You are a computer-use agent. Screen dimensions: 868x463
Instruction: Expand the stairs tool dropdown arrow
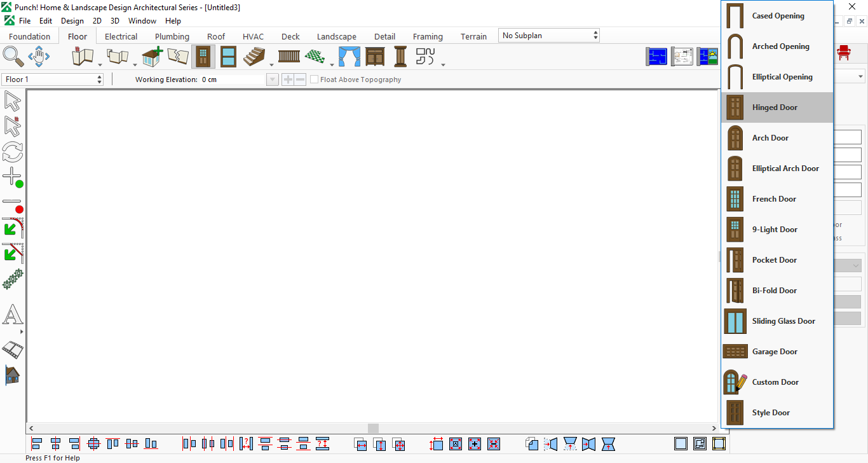tap(271, 64)
